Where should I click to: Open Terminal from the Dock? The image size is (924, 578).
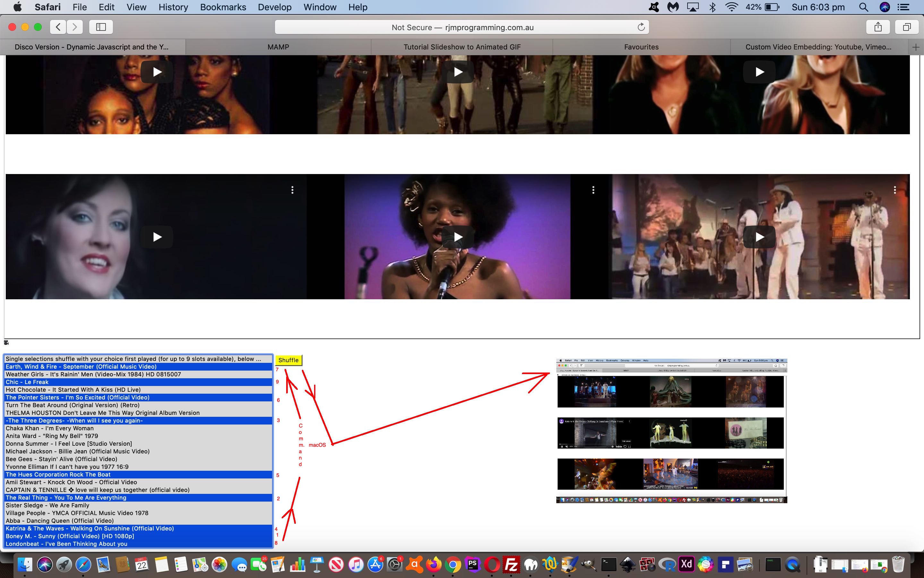pyautogui.click(x=609, y=564)
